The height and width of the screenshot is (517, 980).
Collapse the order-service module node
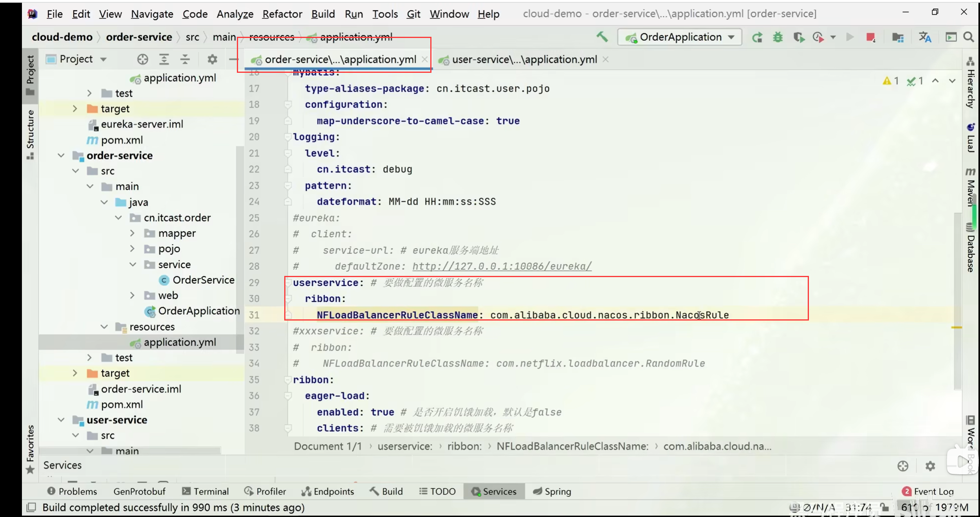tap(61, 155)
